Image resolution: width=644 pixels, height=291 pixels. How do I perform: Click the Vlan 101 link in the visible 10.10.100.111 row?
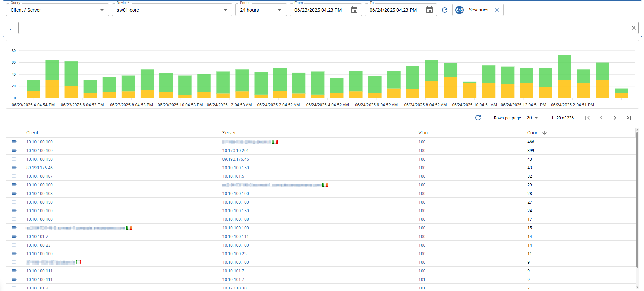tap(422, 280)
